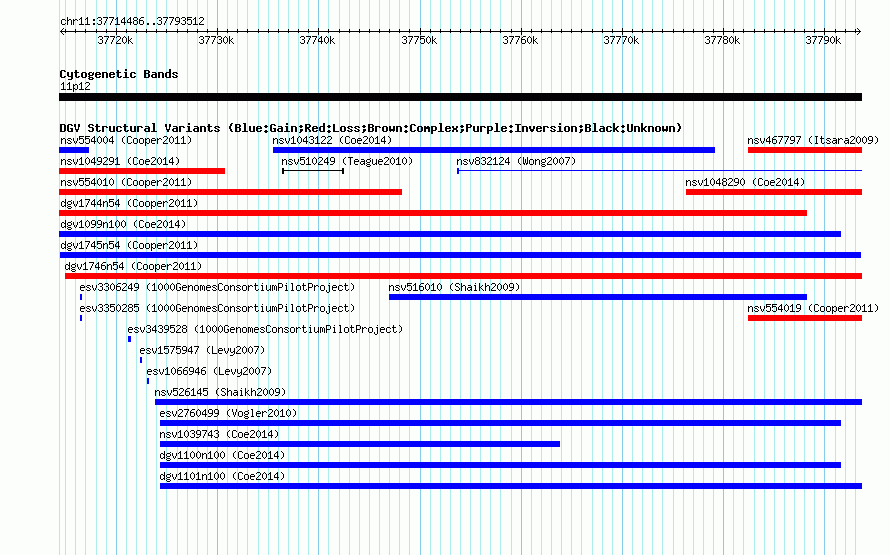
Task: Select the nsv510249 black unknown-type bar
Action: 313,171
